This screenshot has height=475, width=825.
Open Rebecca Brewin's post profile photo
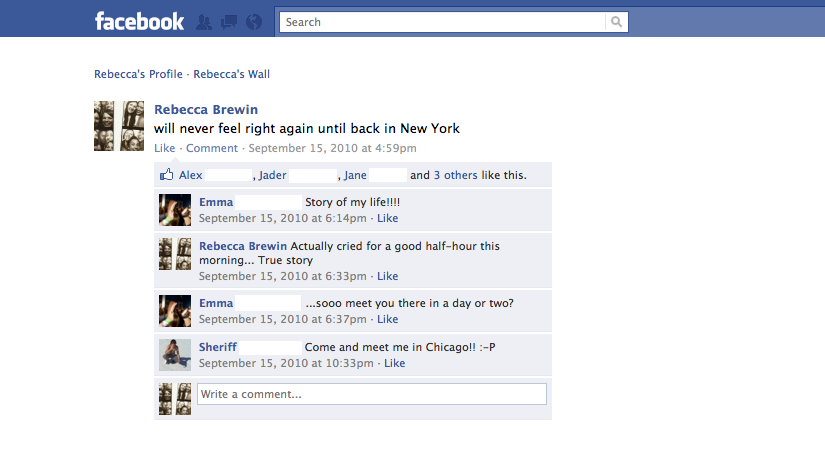click(x=119, y=126)
